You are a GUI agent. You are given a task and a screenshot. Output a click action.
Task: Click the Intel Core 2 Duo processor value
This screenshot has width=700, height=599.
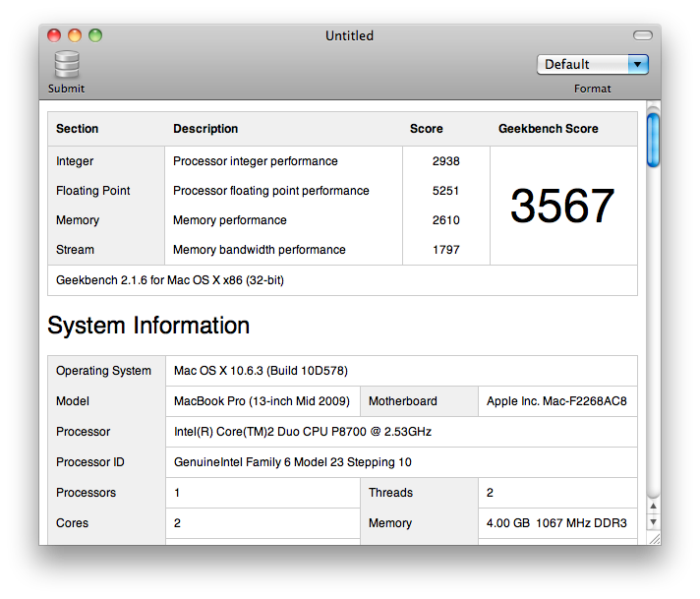tap(303, 432)
